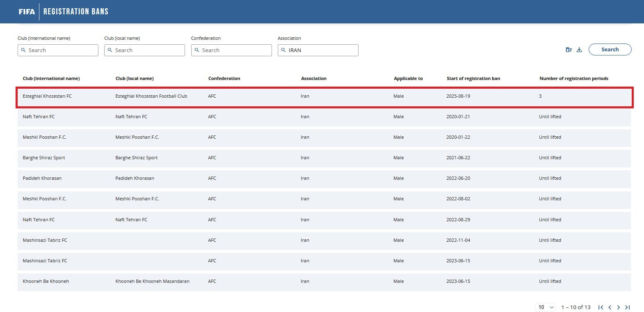Go to the first page of results
The image size is (644, 312).
coord(601,307)
